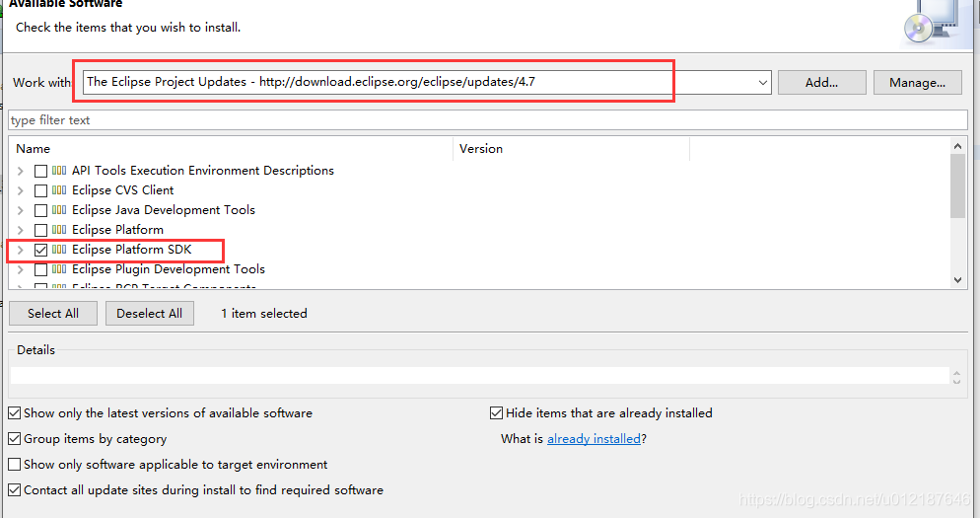Click the Manage... button
The image size is (980, 518).
917,83
